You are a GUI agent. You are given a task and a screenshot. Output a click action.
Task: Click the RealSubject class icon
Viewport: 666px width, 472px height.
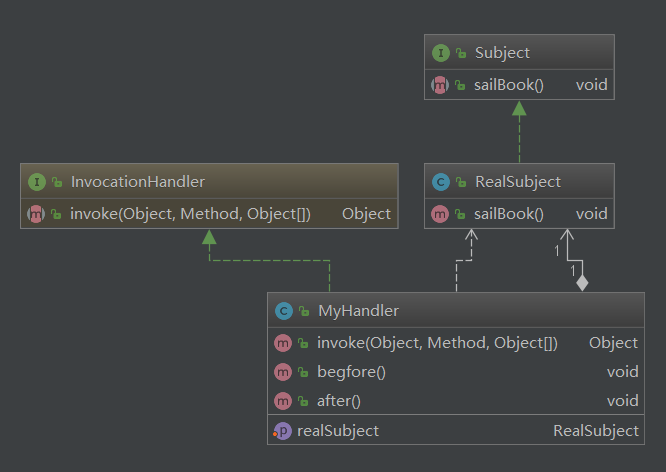(x=440, y=182)
